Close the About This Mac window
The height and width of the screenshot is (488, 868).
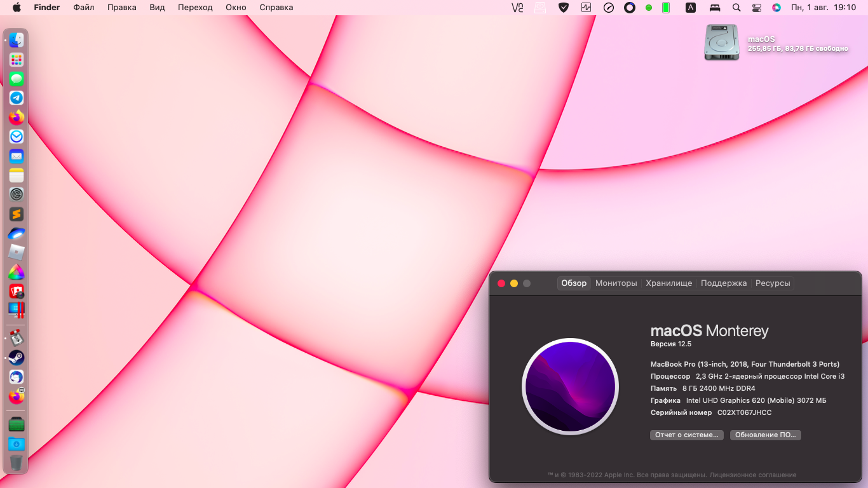pos(501,283)
